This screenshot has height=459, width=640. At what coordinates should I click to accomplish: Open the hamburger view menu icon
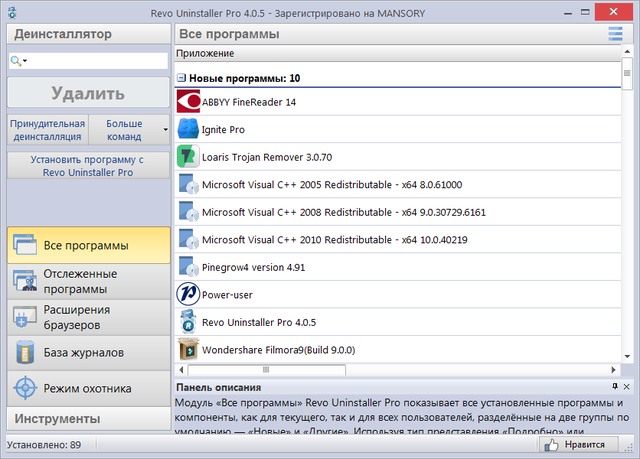[x=615, y=34]
